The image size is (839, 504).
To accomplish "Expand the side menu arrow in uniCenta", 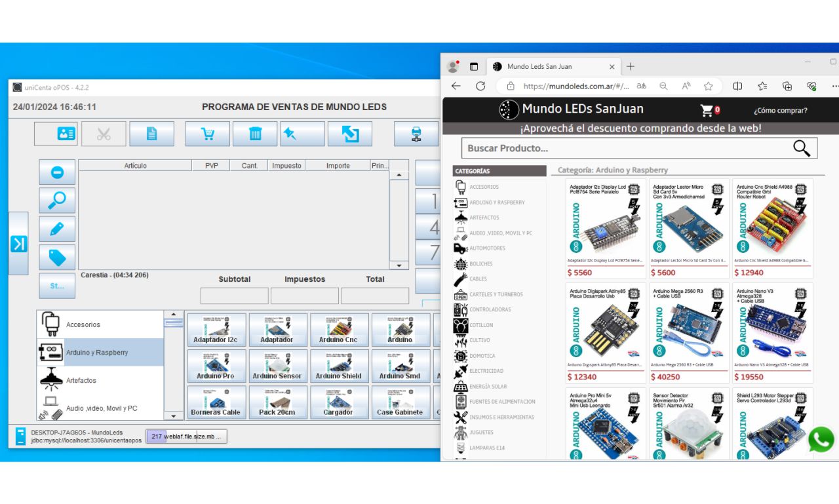I will 18,243.
